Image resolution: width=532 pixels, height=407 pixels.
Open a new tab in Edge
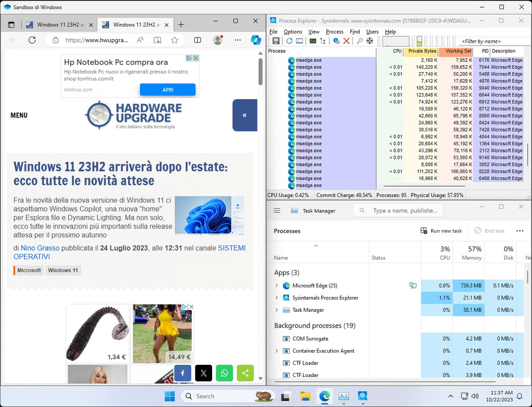[181, 25]
